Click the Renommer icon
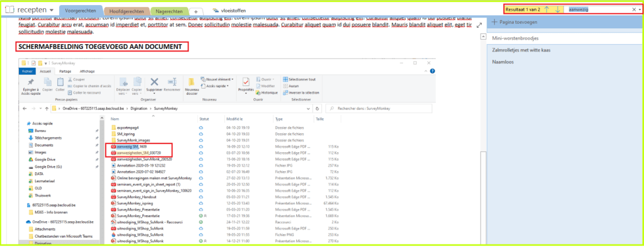The height and width of the screenshot is (247, 644). click(172, 82)
